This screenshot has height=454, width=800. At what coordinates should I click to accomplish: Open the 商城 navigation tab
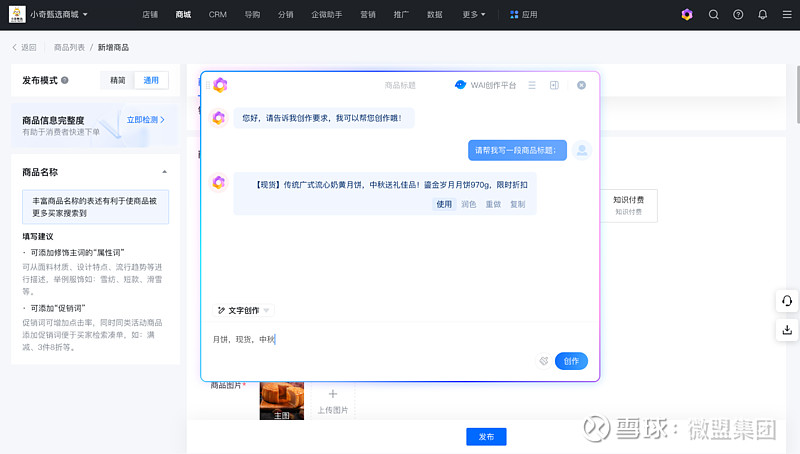pos(182,15)
